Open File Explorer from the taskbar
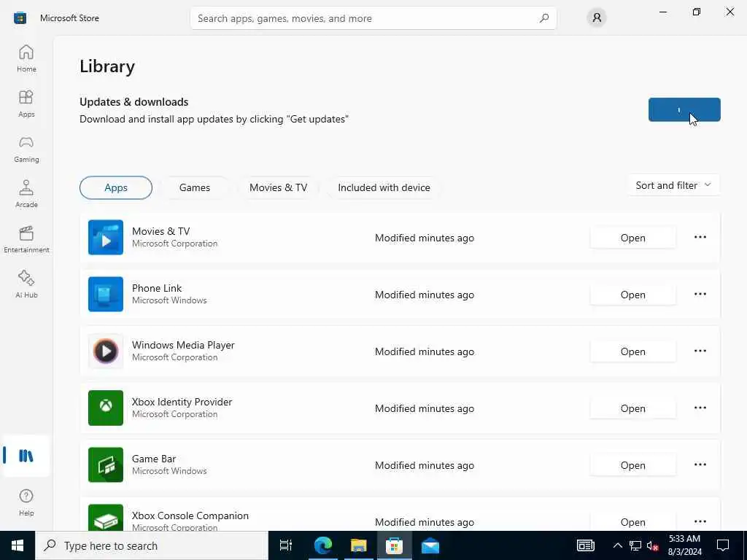The image size is (747, 560). coord(359,545)
